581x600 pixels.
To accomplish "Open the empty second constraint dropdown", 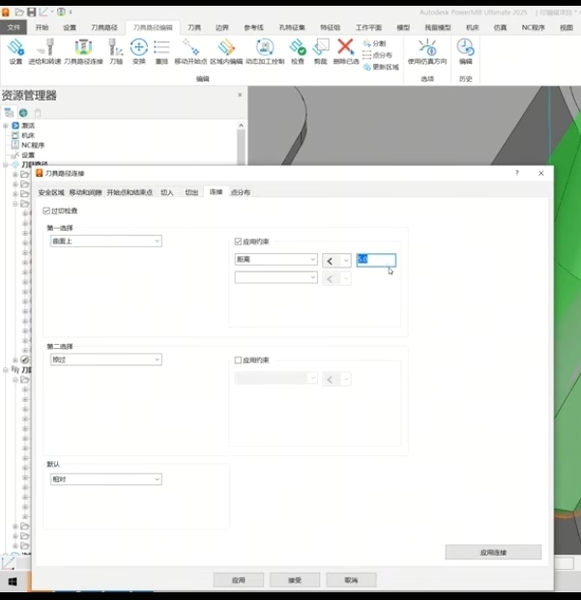I will pyautogui.click(x=276, y=277).
